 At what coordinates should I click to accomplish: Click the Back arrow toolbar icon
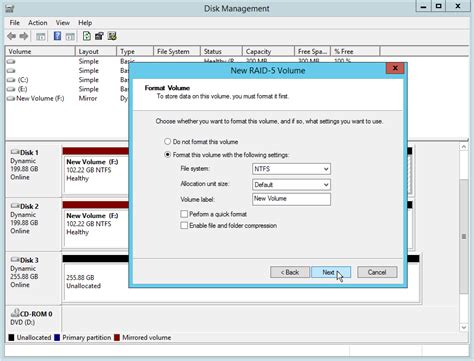(12, 36)
